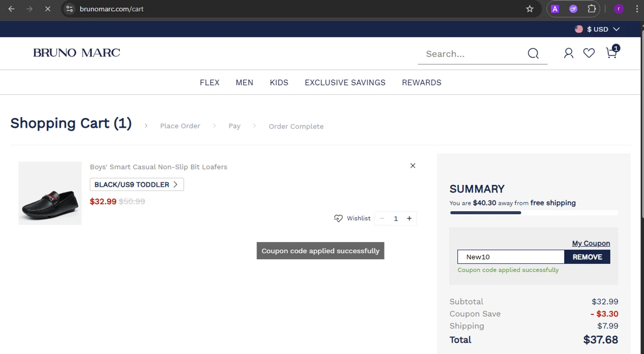Open EXCLUSIVE SAVINGS menu item
Screen dimensions: 644x354
pyautogui.click(x=345, y=82)
